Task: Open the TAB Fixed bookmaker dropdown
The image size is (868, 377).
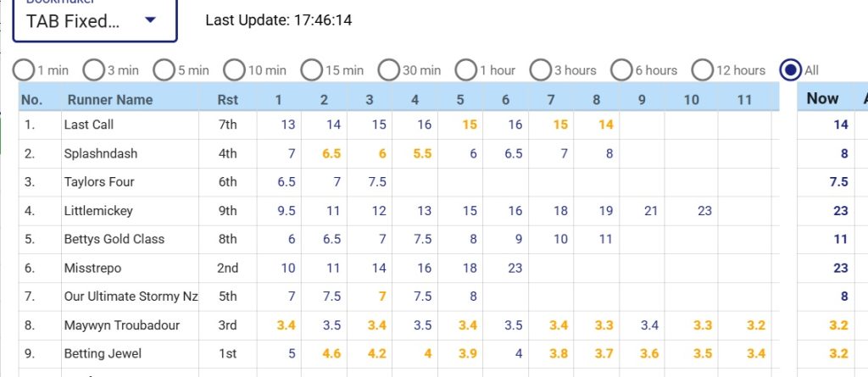Action: [x=93, y=20]
